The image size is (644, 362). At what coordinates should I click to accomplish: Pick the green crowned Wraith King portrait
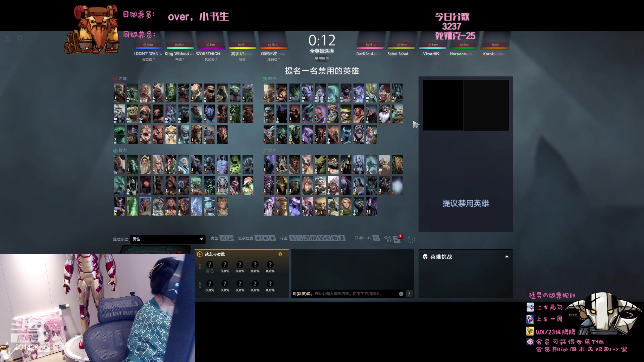click(171, 93)
